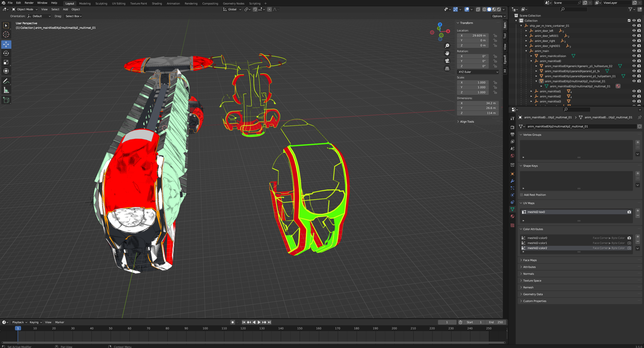Open the World properties tab icon
The width and height of the screenshot is (644, 348).
click(x=512, y=156)
